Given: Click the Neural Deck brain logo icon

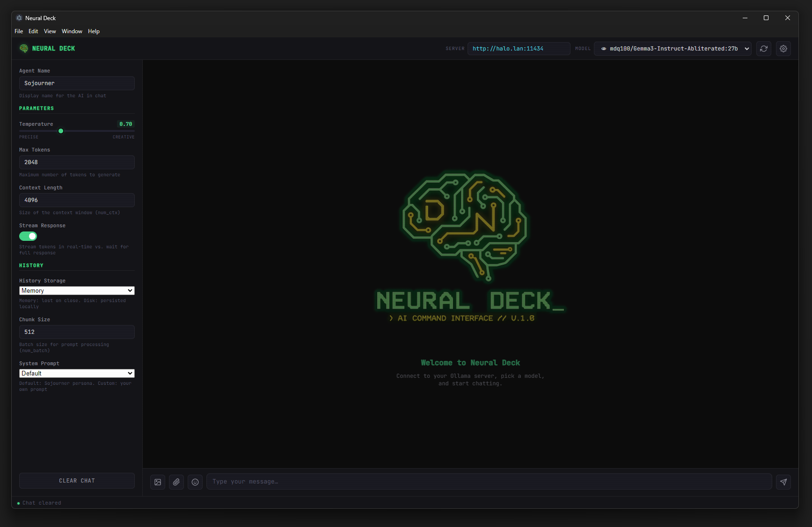Looking at the screenshot, I should pos(23,48).
